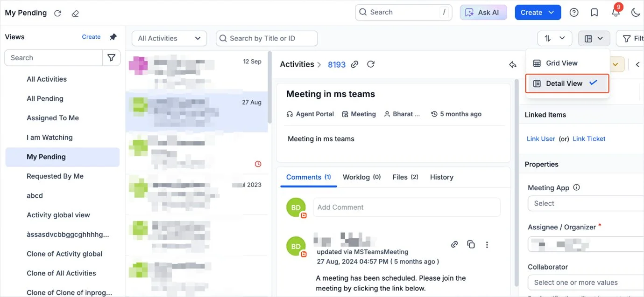Viewport: 644px width, 297px height.
Task: Click the Link User link
Action: tap(541, 138)
